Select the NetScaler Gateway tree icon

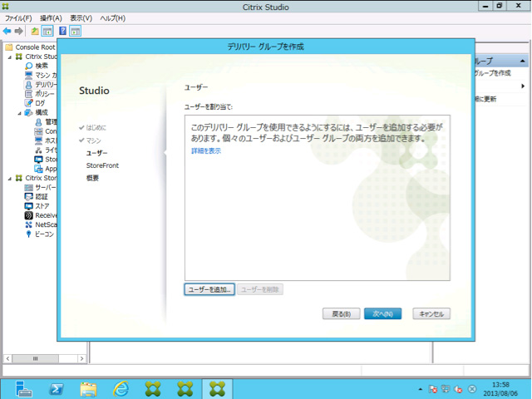29,224
